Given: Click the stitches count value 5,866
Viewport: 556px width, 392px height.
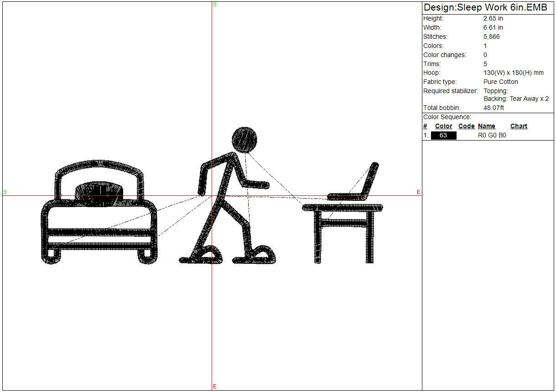Looking at the screenshot, I should (x=491, y=37).
